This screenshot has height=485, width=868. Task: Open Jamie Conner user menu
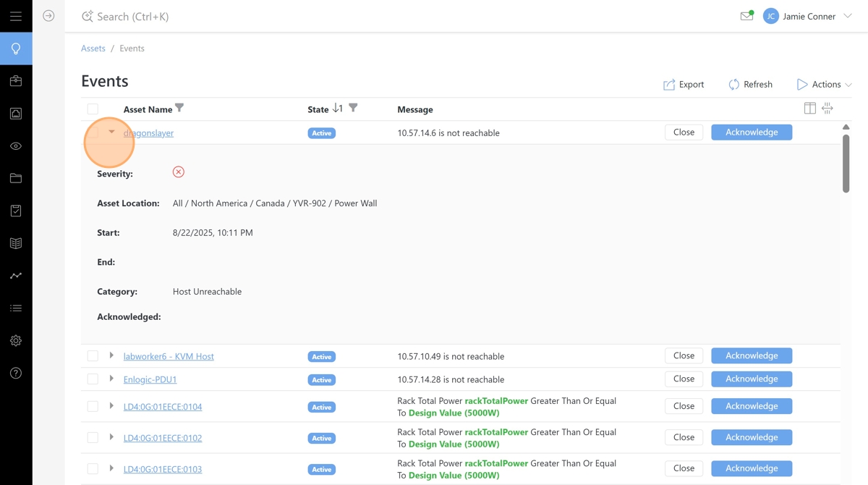pos(809,16)
